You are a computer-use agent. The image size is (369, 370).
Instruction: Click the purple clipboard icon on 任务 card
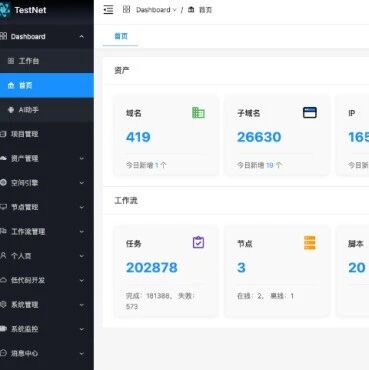pyautogui.click(x=198, y=242)
